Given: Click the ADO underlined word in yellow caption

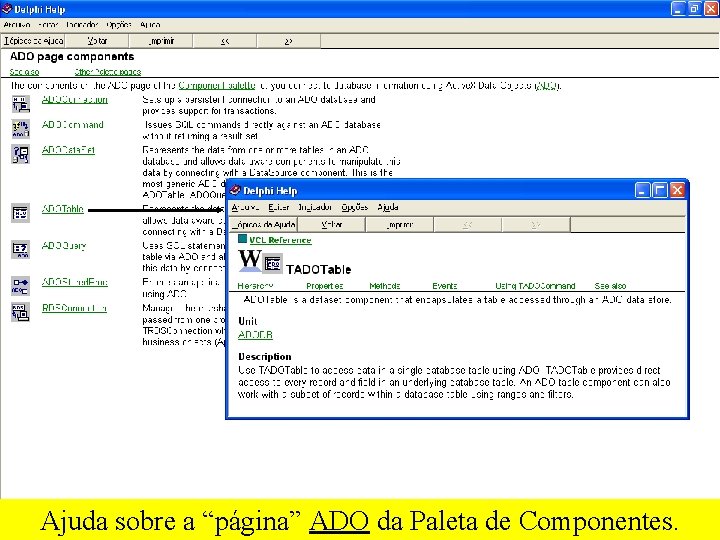Looking at the screenshot, I should coord(339,521).
